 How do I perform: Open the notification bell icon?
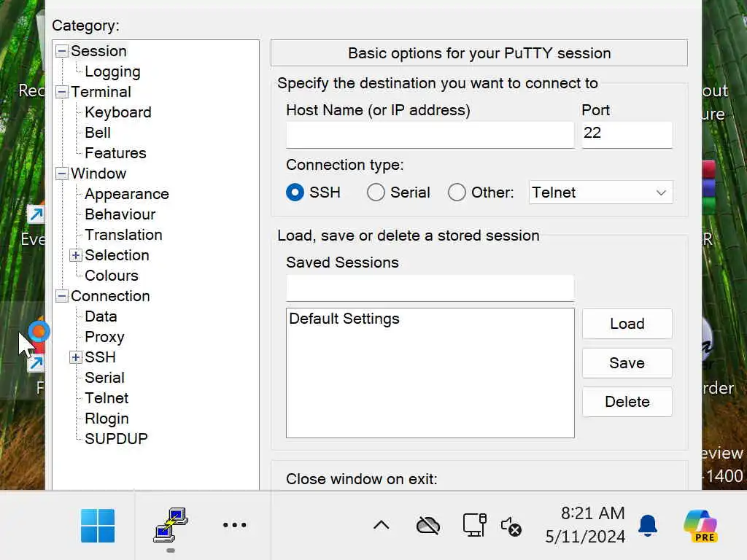coord(647,525)
